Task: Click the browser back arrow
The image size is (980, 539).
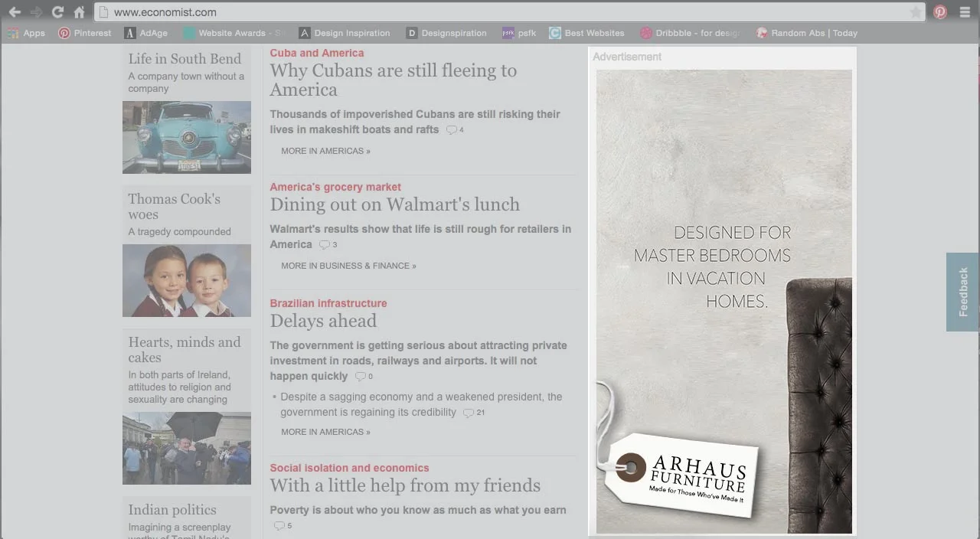Action: [15, 12]
